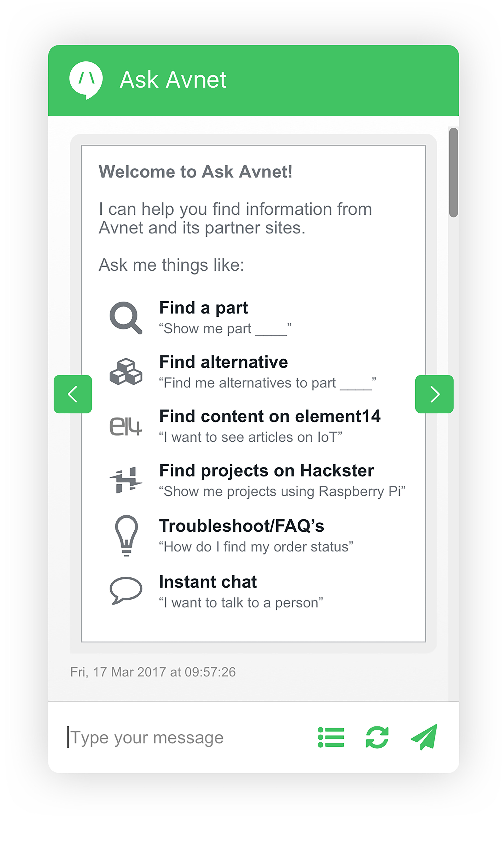Go to previous card with left arrow

click(x=73, y=394)
